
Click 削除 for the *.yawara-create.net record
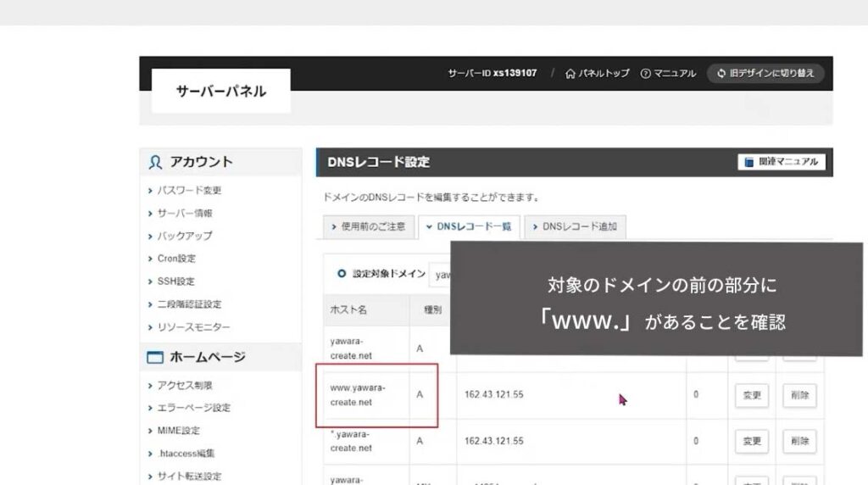point(799,441)
